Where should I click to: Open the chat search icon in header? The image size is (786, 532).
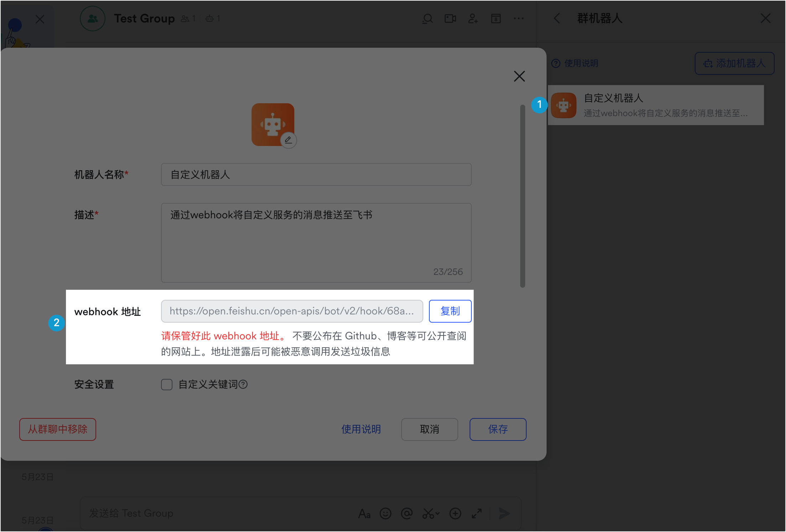point(427,19)
